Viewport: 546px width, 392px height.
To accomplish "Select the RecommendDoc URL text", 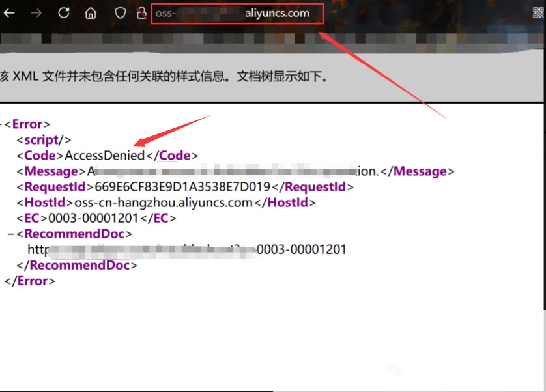I will (187, 249).
